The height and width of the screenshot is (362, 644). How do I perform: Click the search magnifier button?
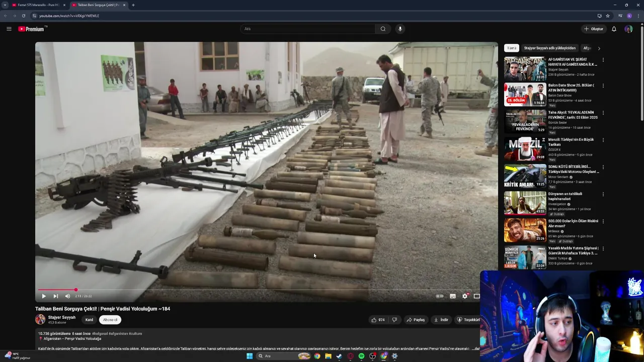383,29
